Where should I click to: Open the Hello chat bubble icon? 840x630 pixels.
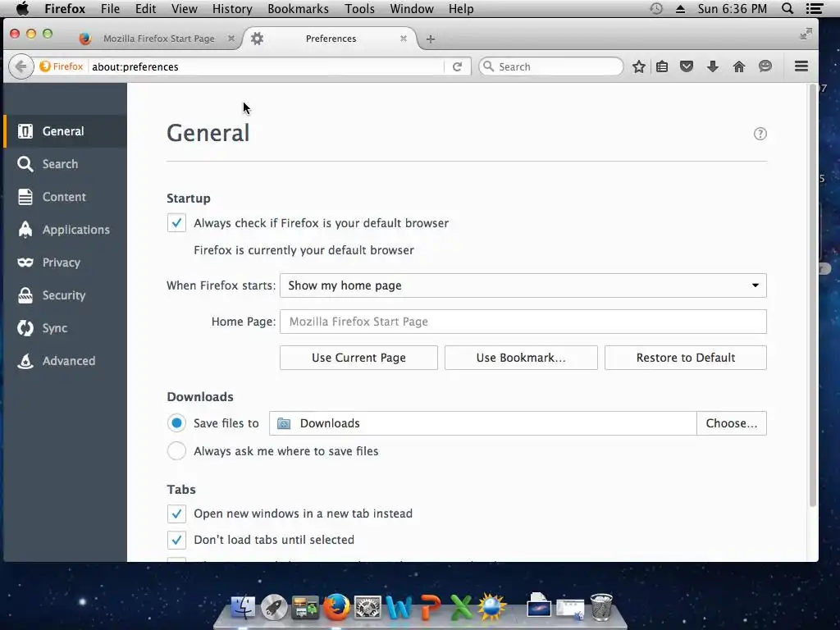click(x=765, y=66)
